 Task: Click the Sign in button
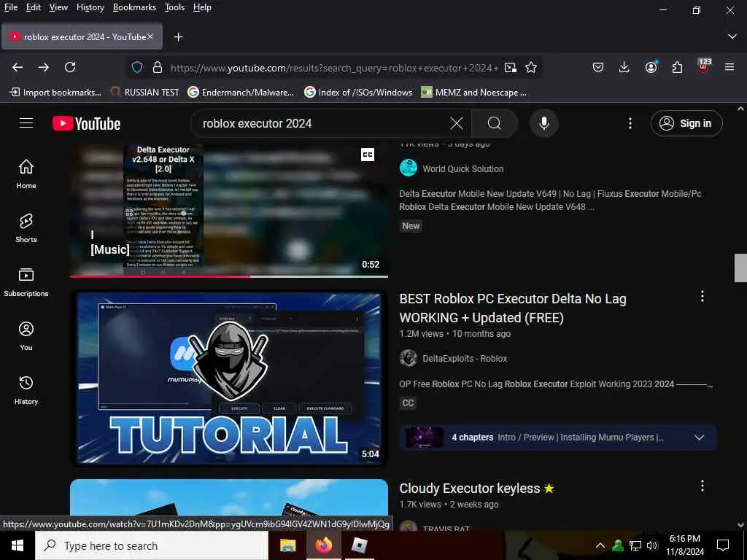[686, 123]
